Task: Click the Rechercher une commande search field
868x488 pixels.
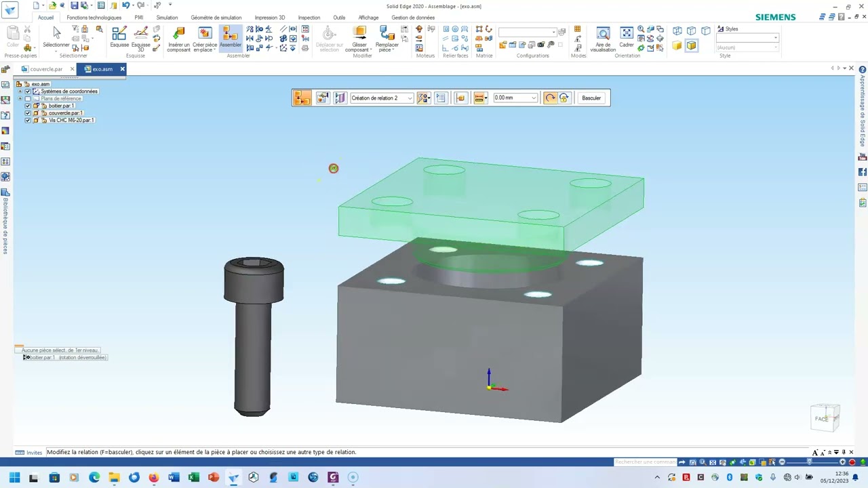Action: tap(645, 462)
